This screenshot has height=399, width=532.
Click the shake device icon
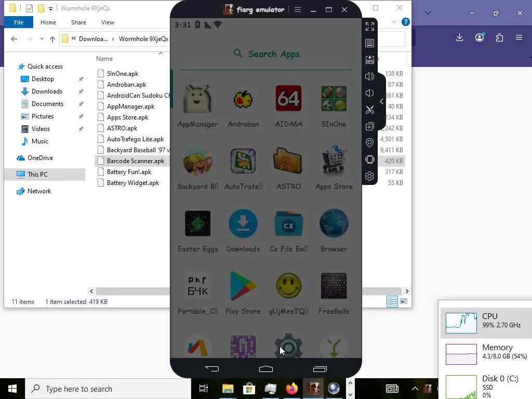[x=370, y=159]
